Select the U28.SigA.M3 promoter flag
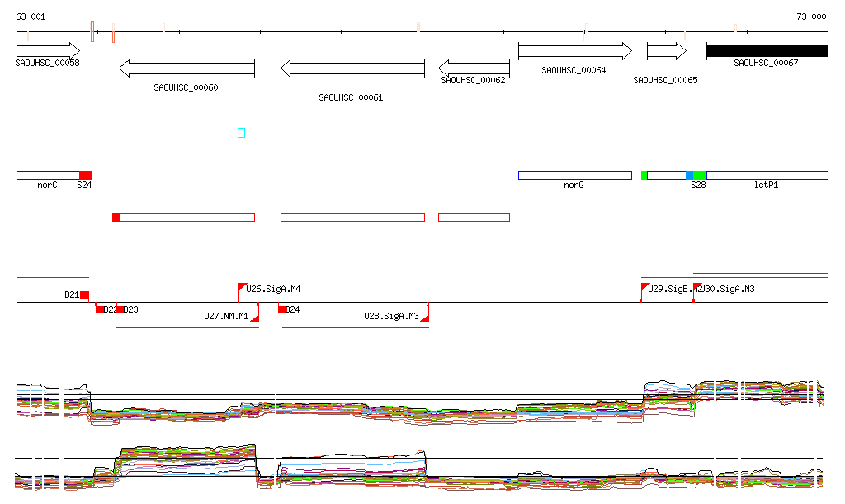Image resolution: width=845 pixels, height=504 pixels. [x=425, y=318]
